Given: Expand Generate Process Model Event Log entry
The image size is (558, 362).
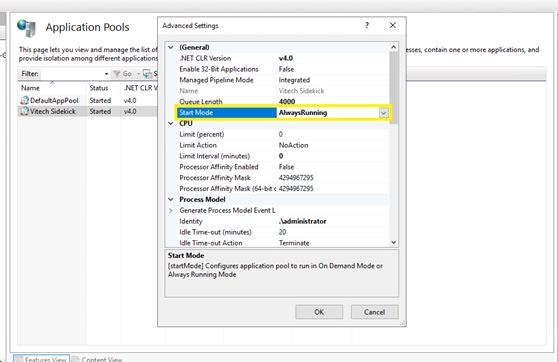Looking at the screenshot, I should pyautogui.click(x=171, y=210).
